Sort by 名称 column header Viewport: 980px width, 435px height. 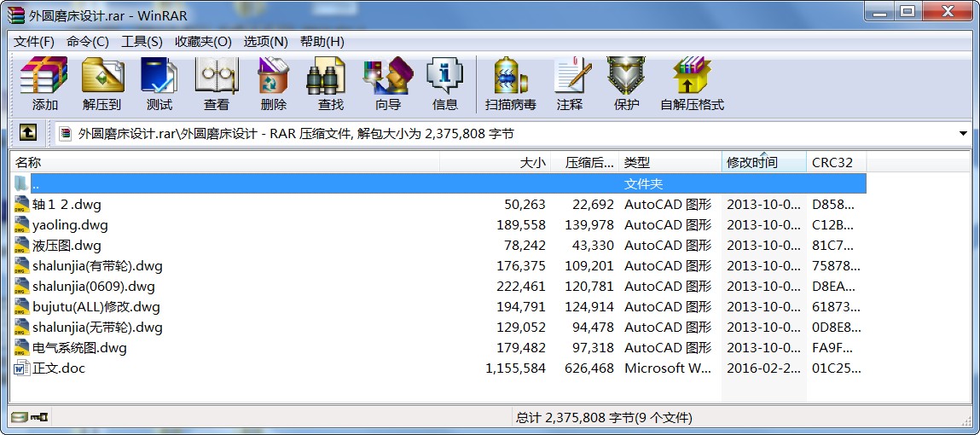click(x=225, y=163)
